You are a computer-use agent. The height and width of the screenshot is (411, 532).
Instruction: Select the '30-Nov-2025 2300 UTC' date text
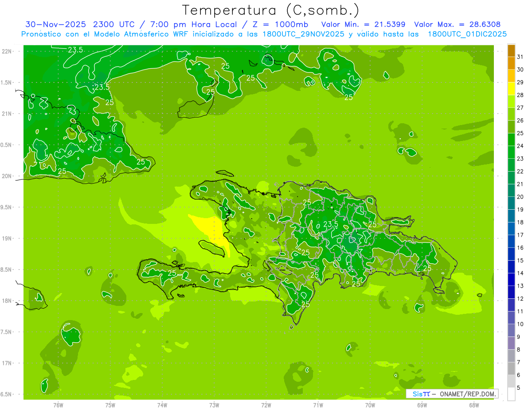81,24
